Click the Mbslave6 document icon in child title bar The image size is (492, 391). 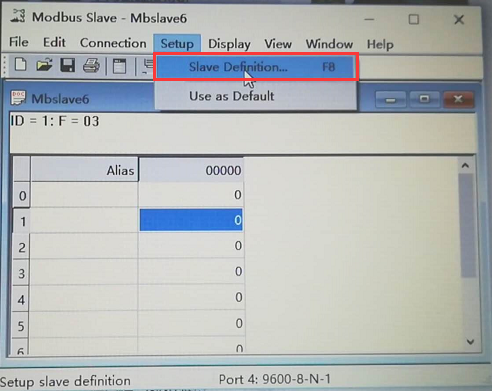pos(18,98)
